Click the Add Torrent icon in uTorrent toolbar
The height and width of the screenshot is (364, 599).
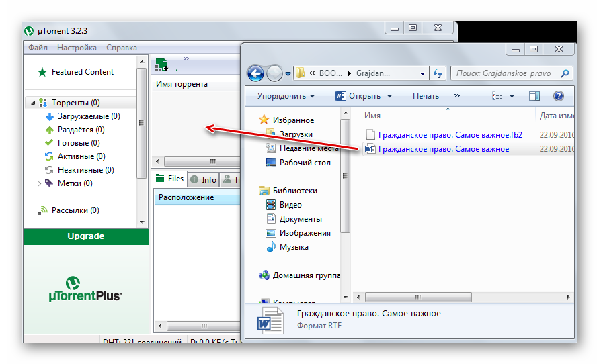(161, 64)
